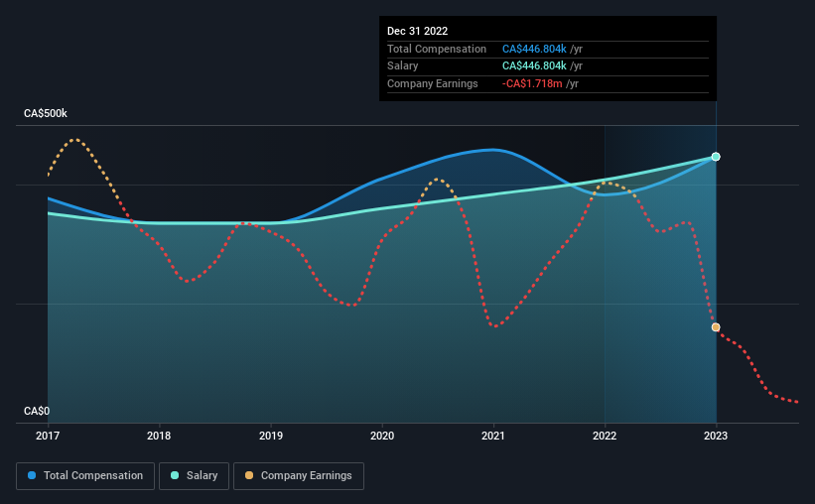Screen dimensions: 815x504
Task: Toggle the Company Earnings legend button
Action: click(x=299, y=476)
